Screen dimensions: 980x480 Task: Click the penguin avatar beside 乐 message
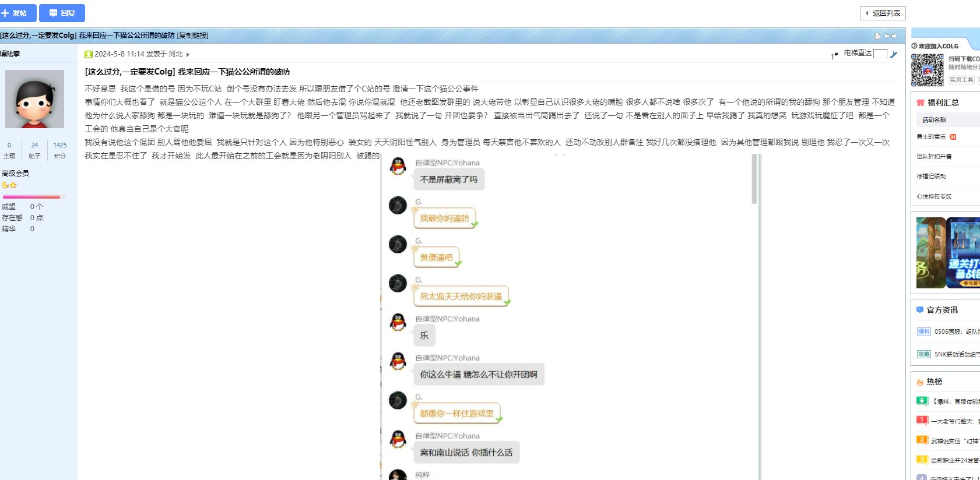[x=398, y=322]
